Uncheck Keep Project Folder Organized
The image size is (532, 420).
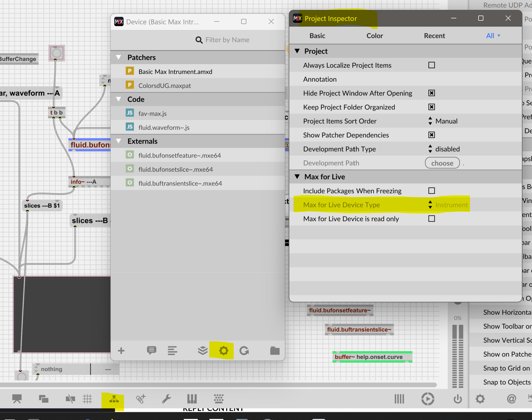(x=431, y=107)
